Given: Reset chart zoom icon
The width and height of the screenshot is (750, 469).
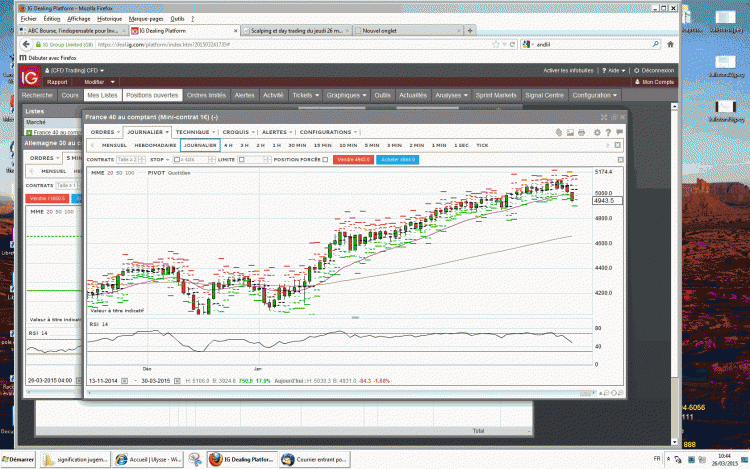Looking at the screenshot, I should (x=613, y=393).
